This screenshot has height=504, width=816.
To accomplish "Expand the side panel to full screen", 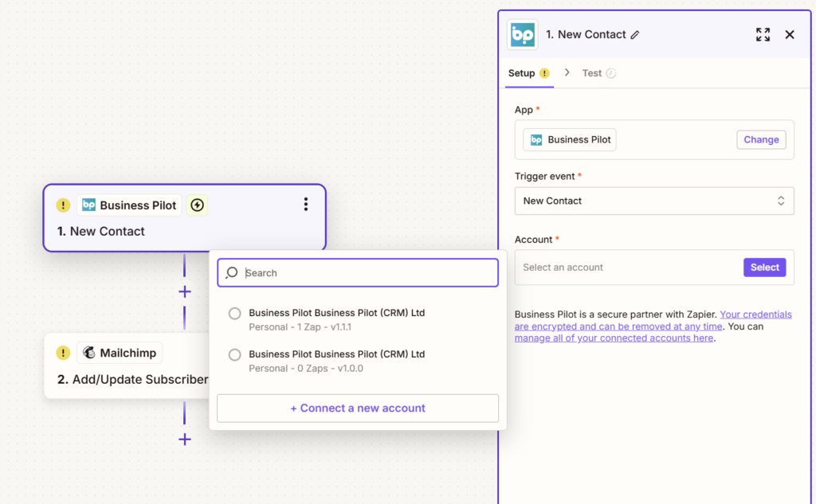I will tap(763, 34).
